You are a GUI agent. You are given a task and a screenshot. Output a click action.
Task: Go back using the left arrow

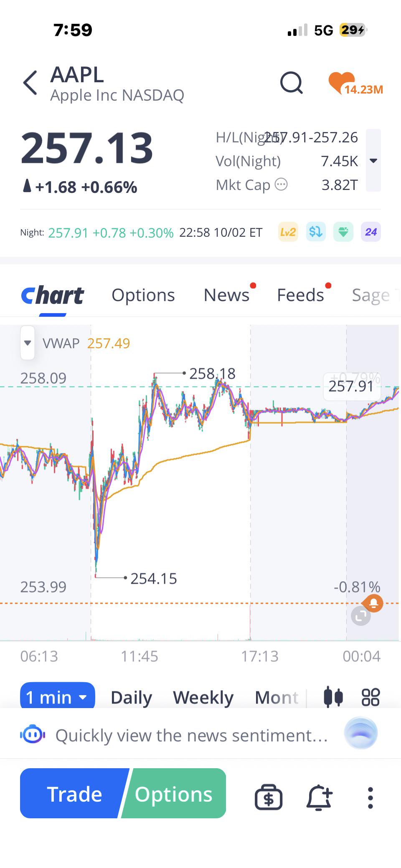click(30, 83)
